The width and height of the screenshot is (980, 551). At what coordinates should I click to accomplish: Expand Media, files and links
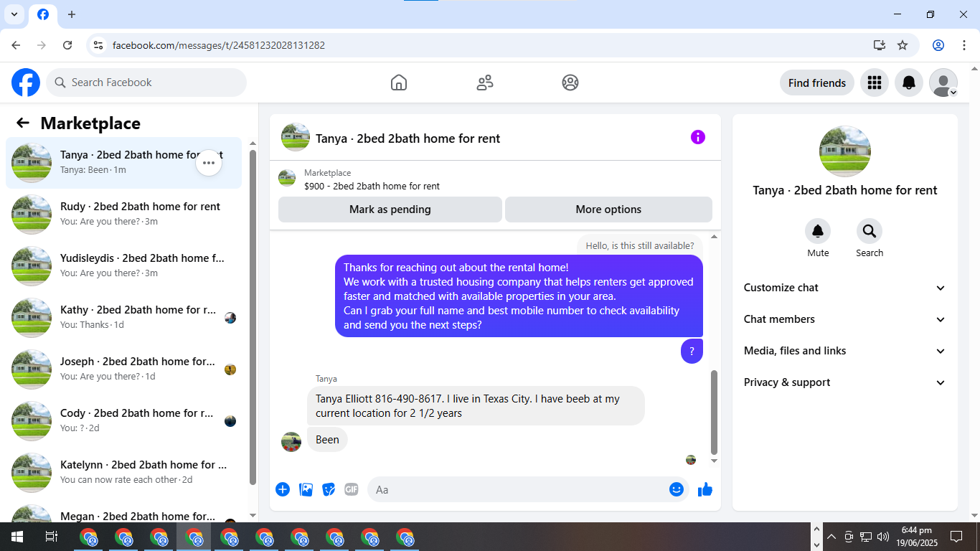pos(845,351)
